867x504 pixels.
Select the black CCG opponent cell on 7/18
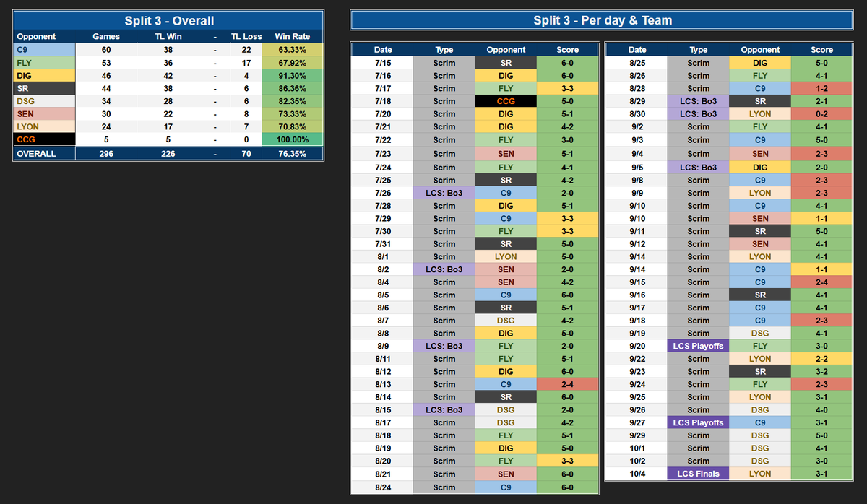point(506,101)
